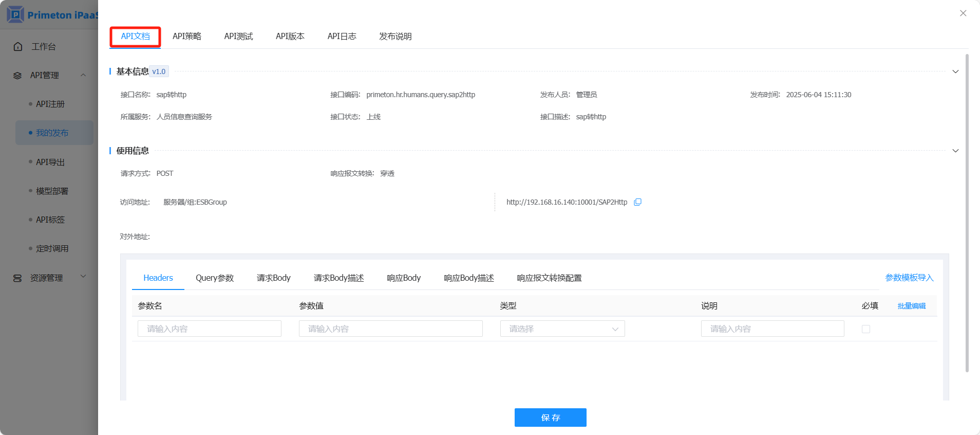
Task: Click the 工作台 home icon in the sidebar
Action: 18,47
